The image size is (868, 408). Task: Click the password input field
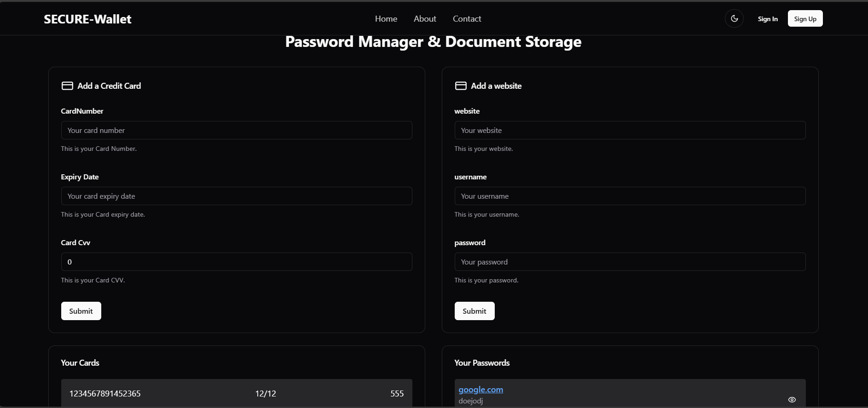pos(630,262)
